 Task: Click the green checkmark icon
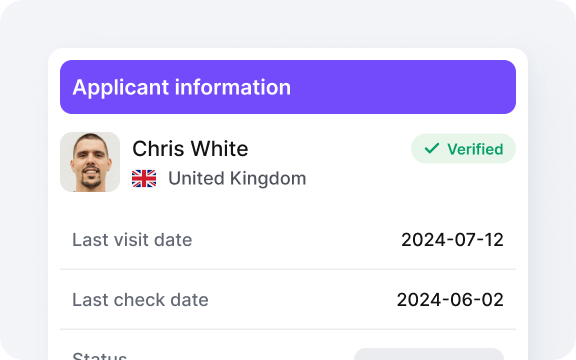pos(432,148)
